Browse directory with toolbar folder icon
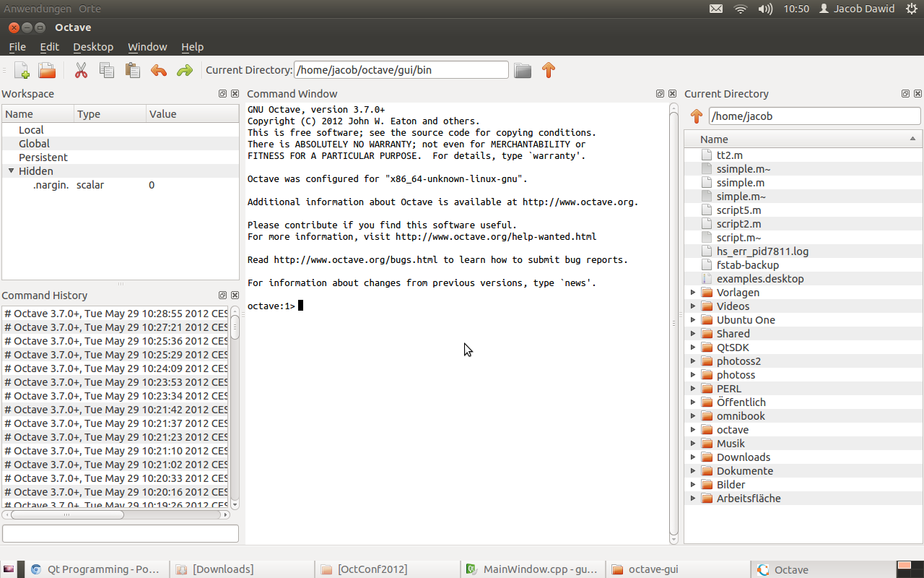The width and height of the screenshot is (924, 578). pyautogui.click(x=523, y=70)
